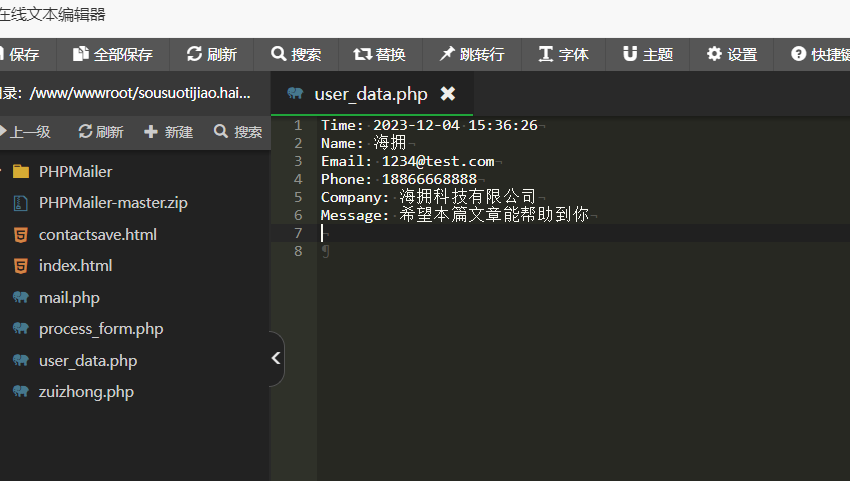850x481 pixels.
Task: Open the top toolbar 搜索 search tool
Action: (x=296, y=54)
